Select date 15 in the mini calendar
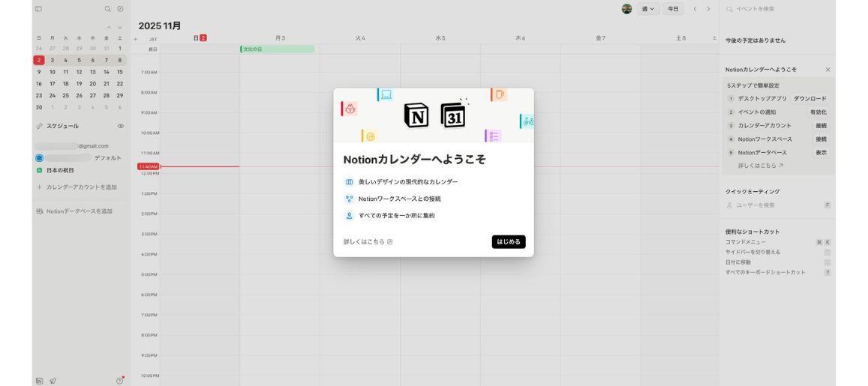 (119, 72)
